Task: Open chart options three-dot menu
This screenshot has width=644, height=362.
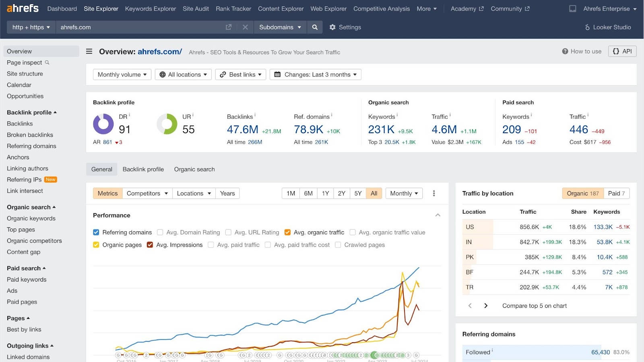Action: pyautogui.click(x=434, y=193)
